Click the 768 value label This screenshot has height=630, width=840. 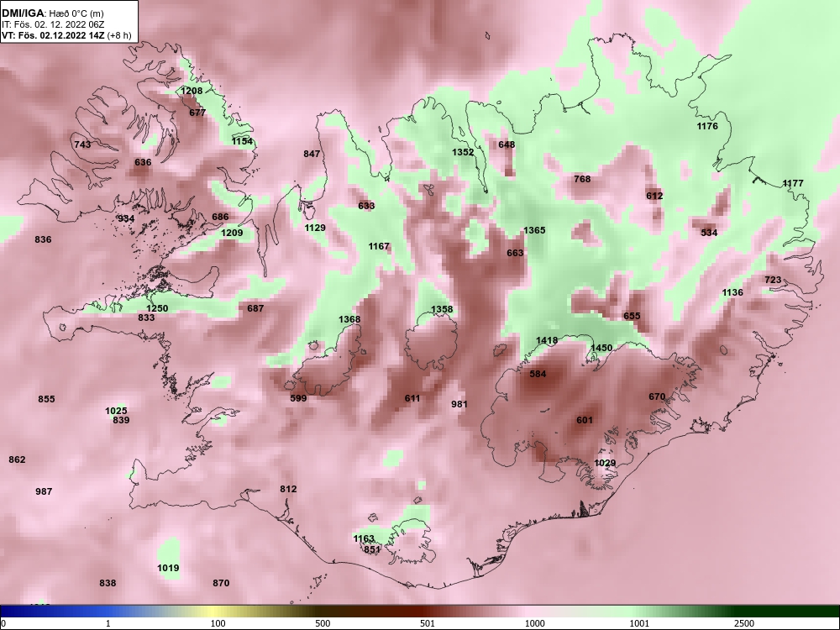tap(582, 179)
